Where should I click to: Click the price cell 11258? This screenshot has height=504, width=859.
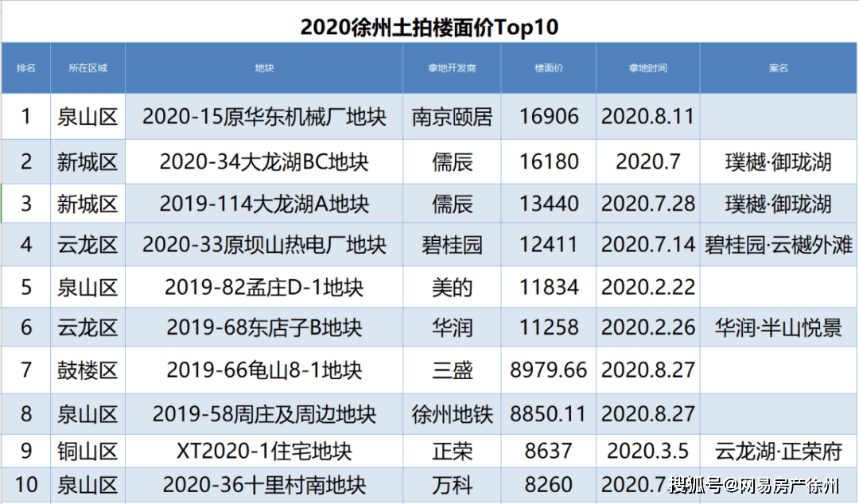pyautogui.click(x=548, y=328)
